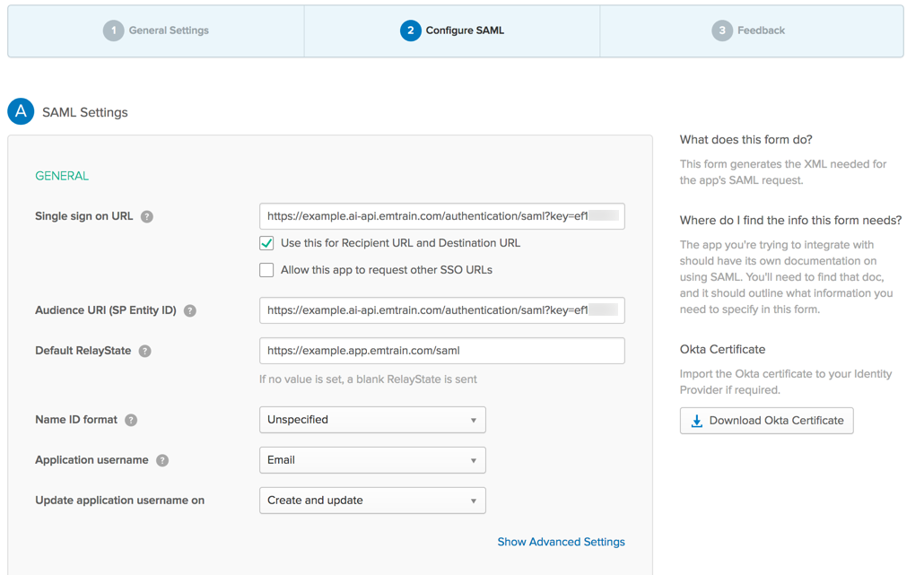The image size is (924, 575).
Task: Click help icon next to Single sign on URL
Action: (147, 216)
